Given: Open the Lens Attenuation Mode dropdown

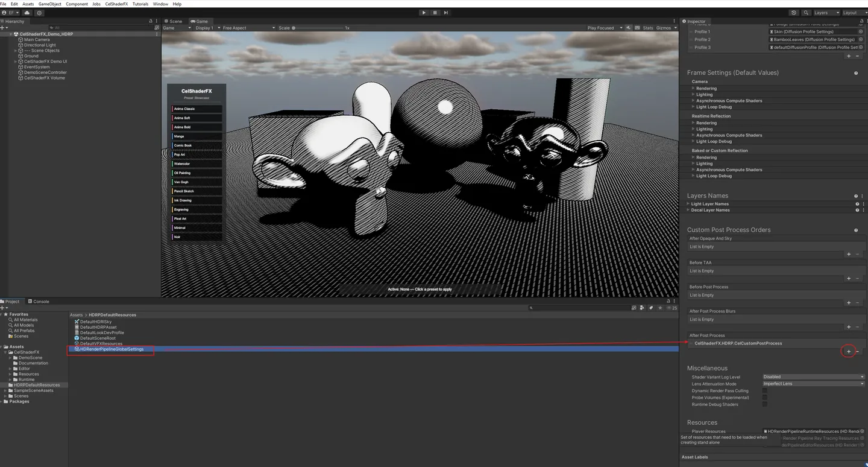Looking at the screenshot, I should click(x=814, y=384).
